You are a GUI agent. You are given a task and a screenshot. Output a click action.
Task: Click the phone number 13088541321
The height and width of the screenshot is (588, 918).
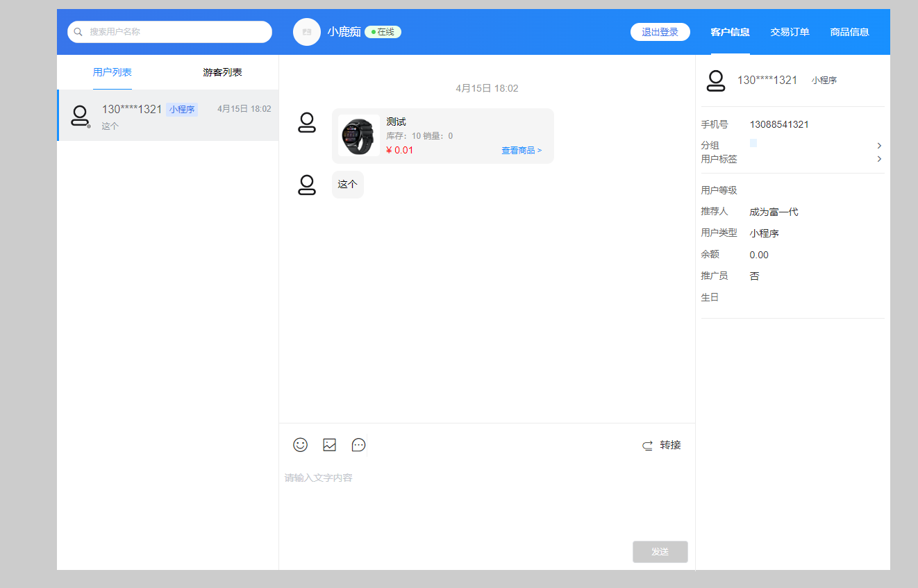tap(779, 125)
